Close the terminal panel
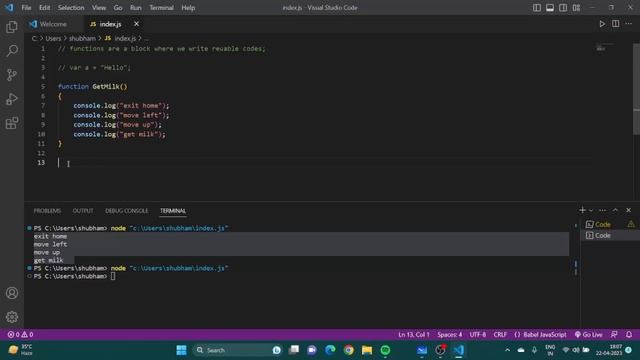Image resolution: width=640 pixels, height=360 pixels. (629, 210)
